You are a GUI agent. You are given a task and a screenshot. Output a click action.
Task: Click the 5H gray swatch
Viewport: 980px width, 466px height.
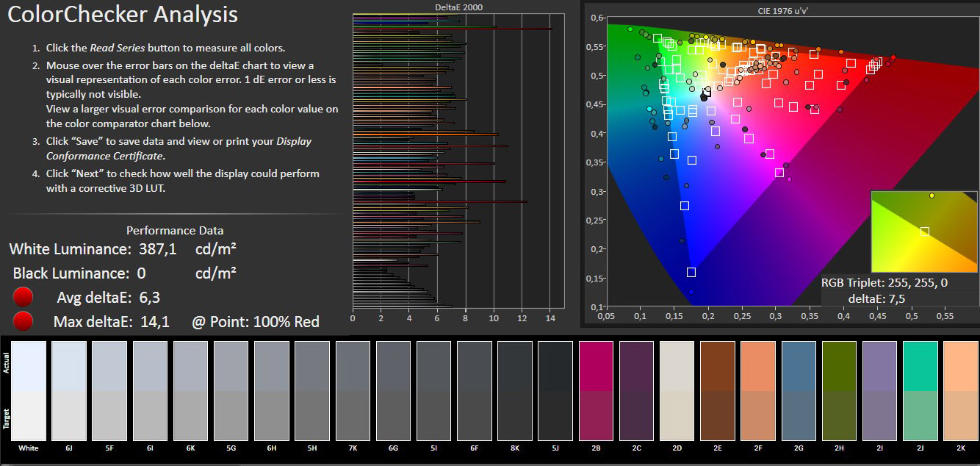(312, 390)
